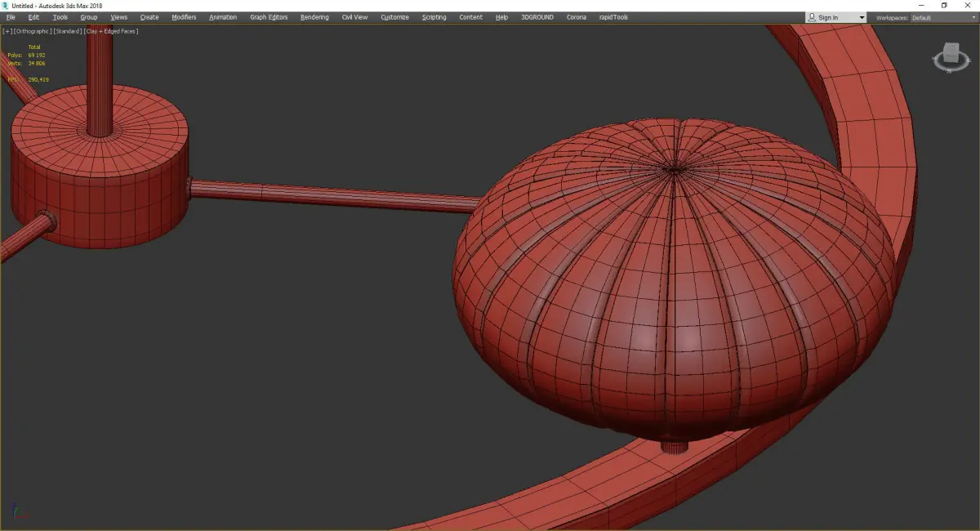Open the Civil View menu
The image size is (980, 531).
click(354, 17)
